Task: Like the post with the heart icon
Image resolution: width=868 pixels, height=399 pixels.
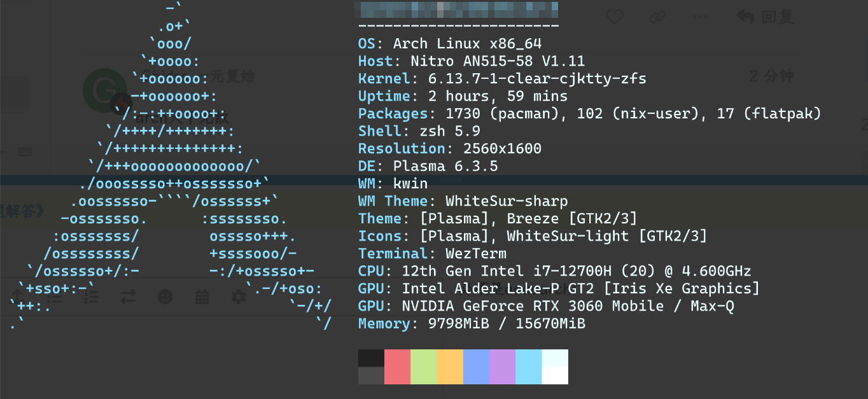Action: [x=614, y=17]
